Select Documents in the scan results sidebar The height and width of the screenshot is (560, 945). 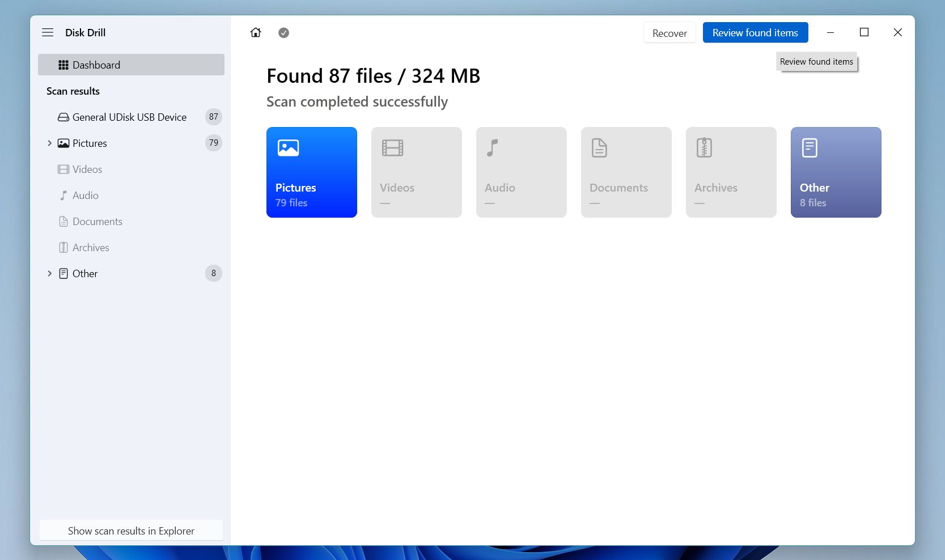97,222
